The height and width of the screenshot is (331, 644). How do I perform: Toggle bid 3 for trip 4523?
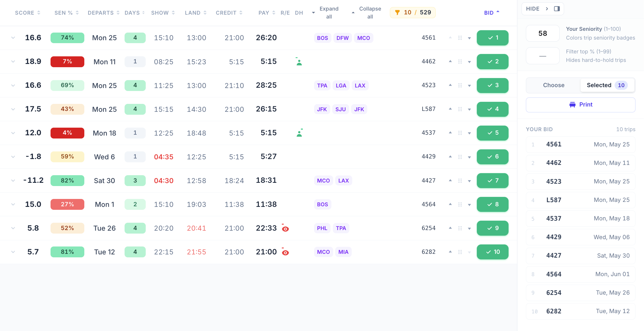(492, 85)
